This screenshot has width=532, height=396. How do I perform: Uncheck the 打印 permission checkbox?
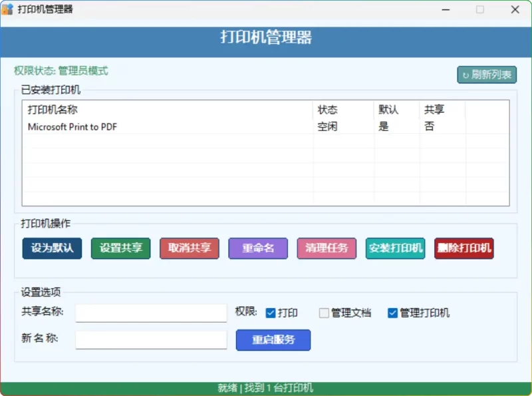[x=271, y=313]
